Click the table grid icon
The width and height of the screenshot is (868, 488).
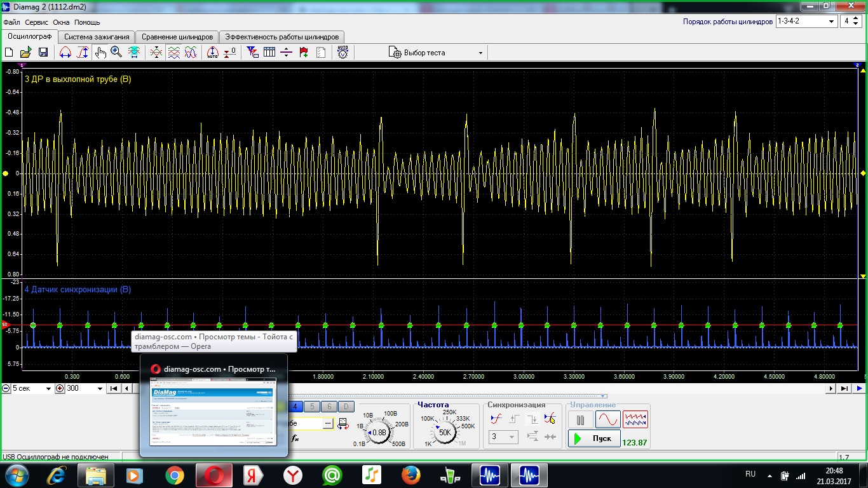click(269, 53)
